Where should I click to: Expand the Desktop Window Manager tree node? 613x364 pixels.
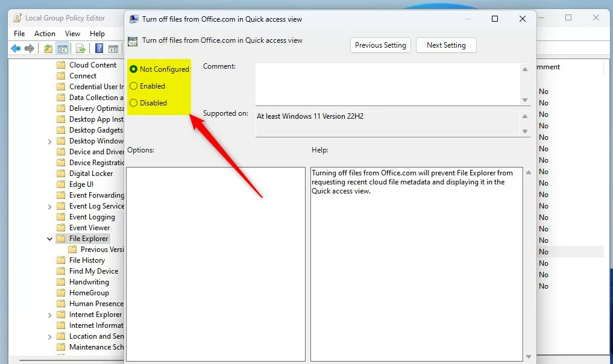click(49, 142)
